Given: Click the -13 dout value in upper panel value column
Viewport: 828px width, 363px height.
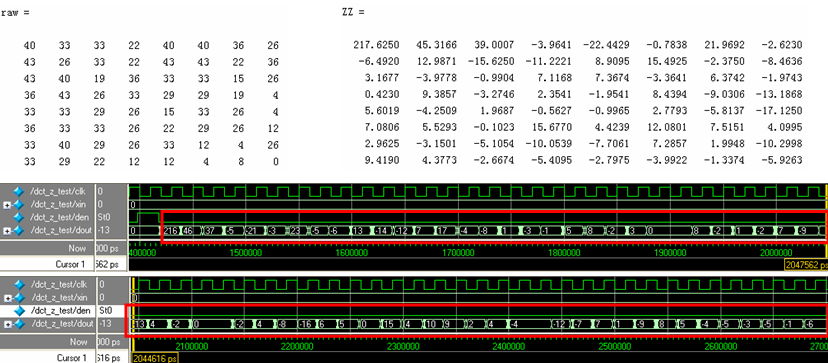Looking at the screenshot, I should 104,230.
